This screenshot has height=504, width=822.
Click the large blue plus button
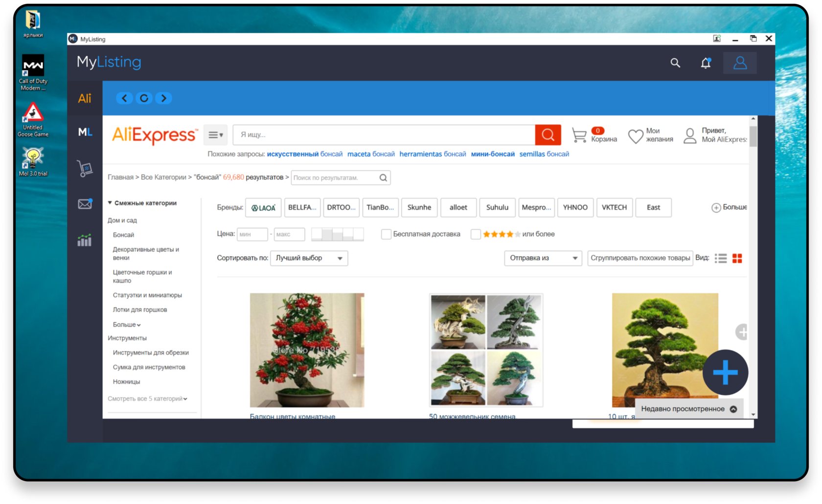(x=725, y=373)
